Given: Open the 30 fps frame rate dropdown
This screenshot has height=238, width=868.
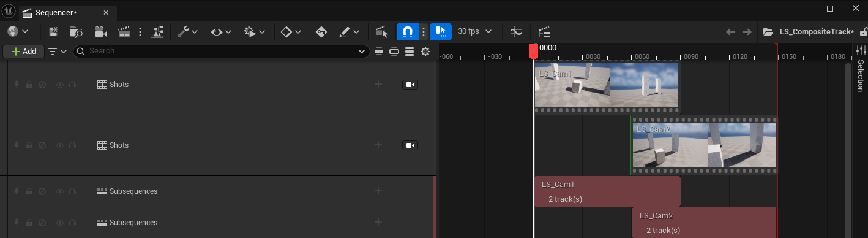Looking at the screenshot, I should [474, 31].
